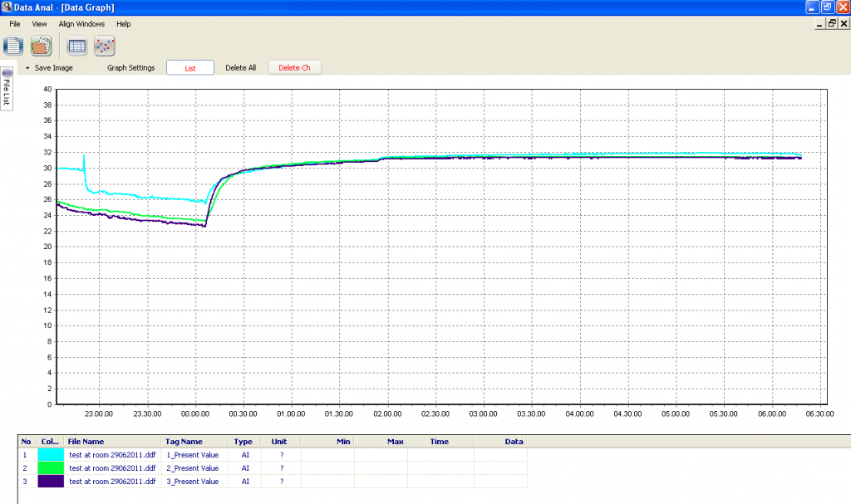Viewport: 851px width, 504px height.
Task: Click the purple color swatch for channel 3
Action: click(51, 482)
